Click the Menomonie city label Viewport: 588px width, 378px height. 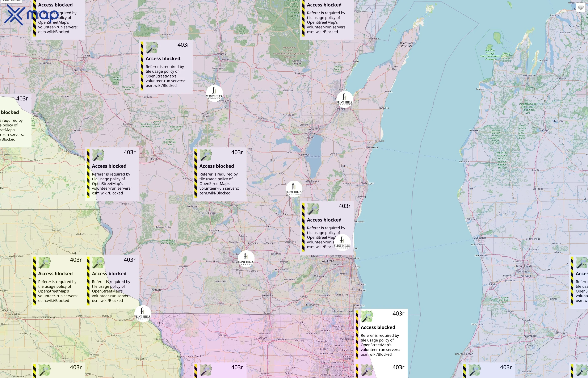click(x=45, y=63)
